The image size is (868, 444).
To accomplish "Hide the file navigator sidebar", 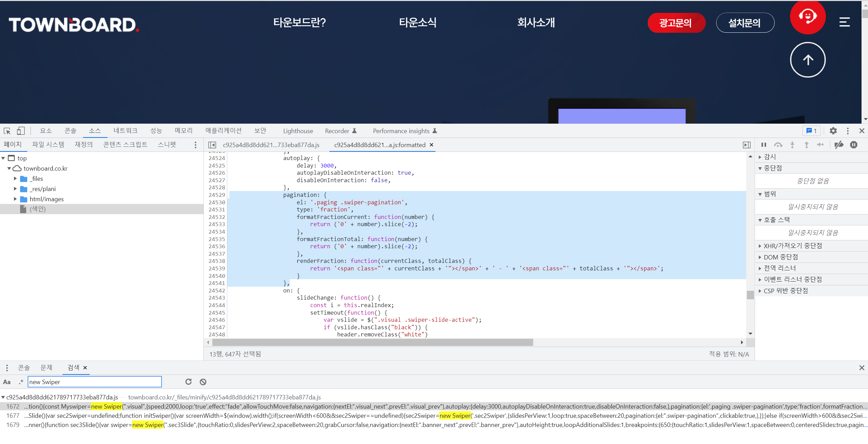I will pos(212,145).
